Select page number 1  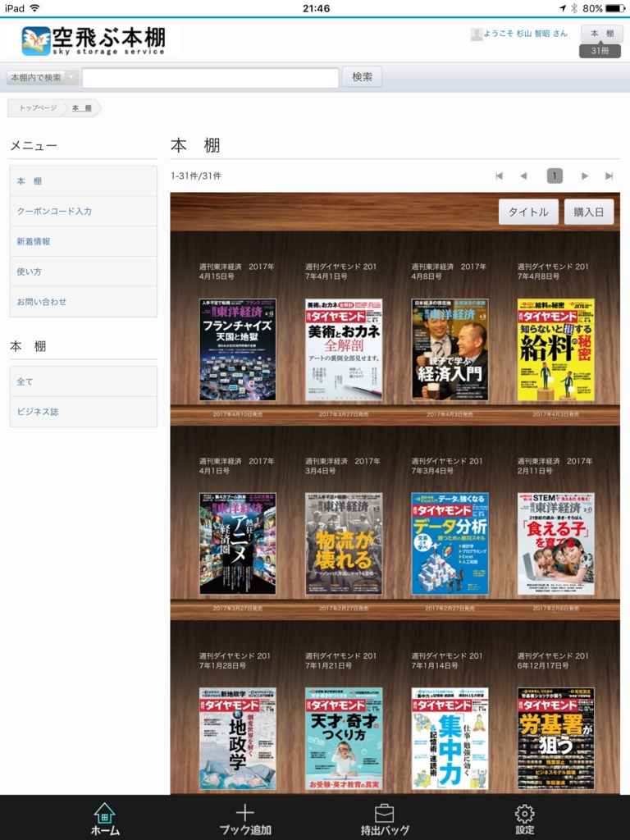point(555,176)
